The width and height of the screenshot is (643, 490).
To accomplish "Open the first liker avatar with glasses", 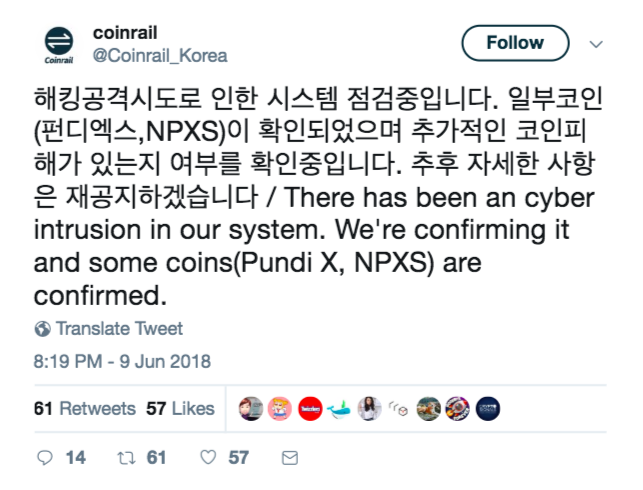I will pos(251,408).
